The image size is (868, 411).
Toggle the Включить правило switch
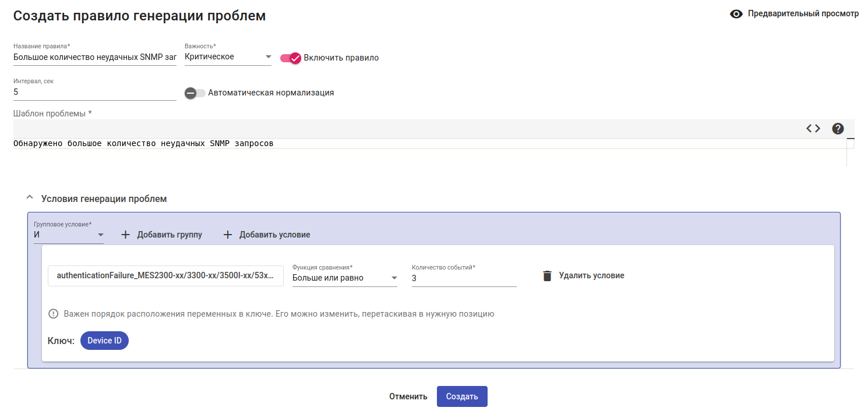pyautogui.click(x=291, y=58)
